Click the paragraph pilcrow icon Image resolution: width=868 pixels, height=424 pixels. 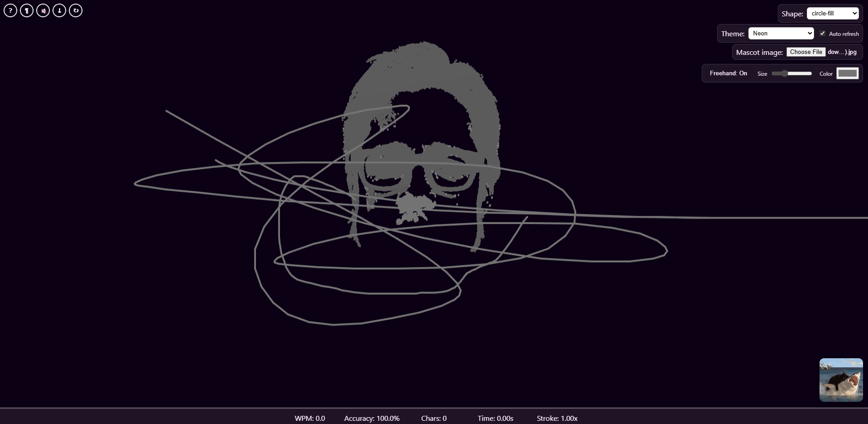tap(27, 10)
